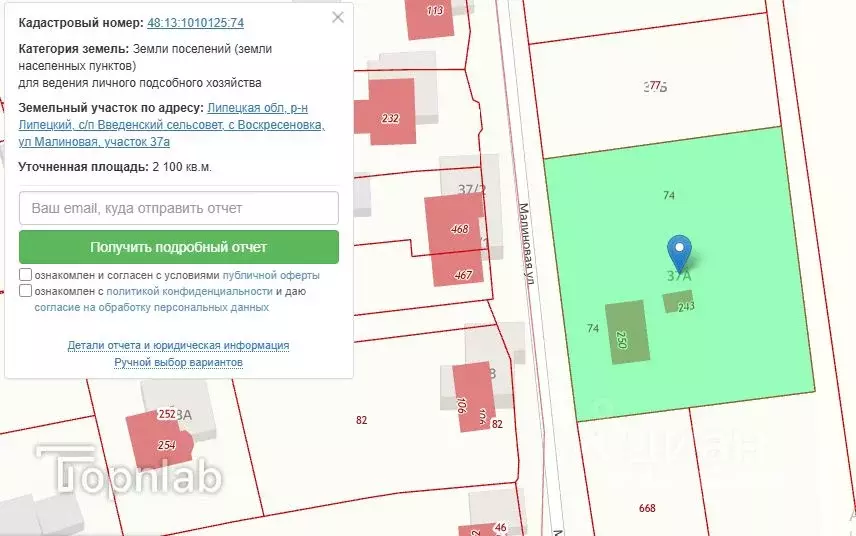This screenshot has height=536, width=856.
Task: Click Ручной выбор вариантов link
Action: 178,362
